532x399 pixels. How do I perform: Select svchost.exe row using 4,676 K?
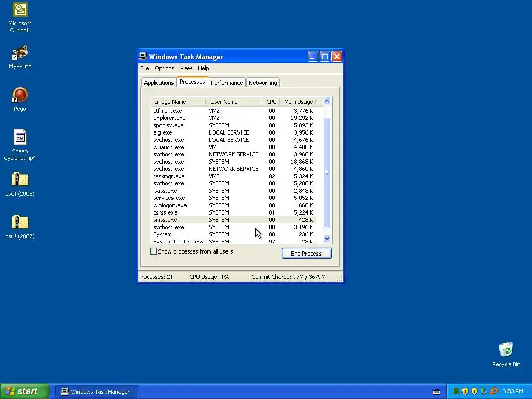[233, 140]
